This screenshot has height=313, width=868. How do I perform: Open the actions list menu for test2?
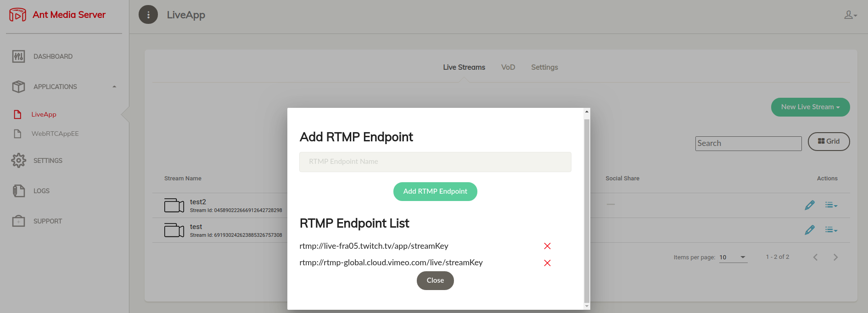831,205
